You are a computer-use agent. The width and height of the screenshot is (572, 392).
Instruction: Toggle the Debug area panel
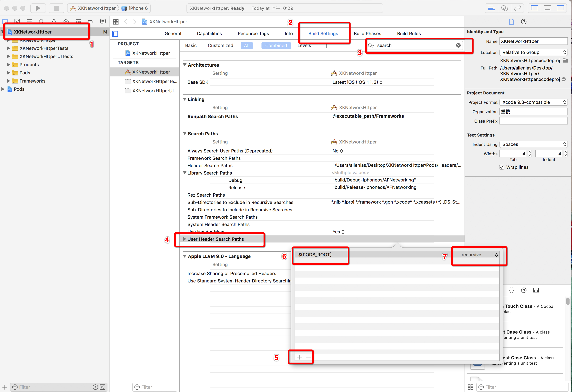(547, 8)
